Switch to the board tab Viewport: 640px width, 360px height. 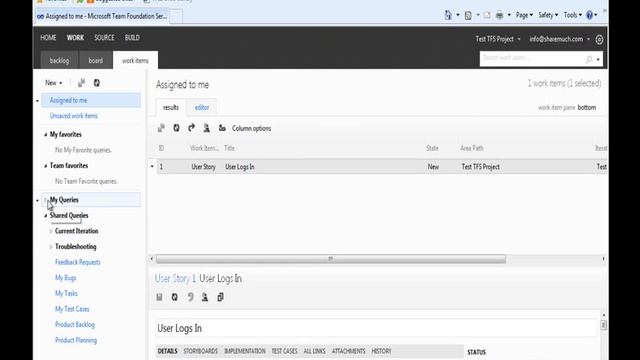96,60
